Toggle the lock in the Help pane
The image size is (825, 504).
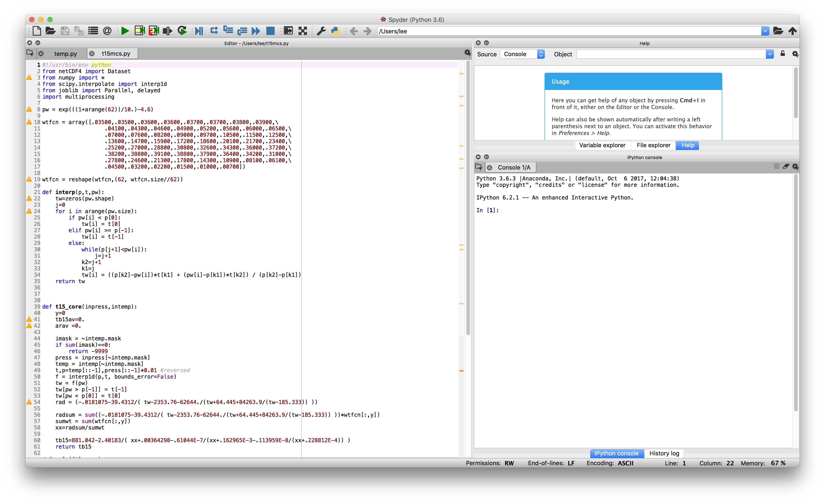click(x=783, y=54)
